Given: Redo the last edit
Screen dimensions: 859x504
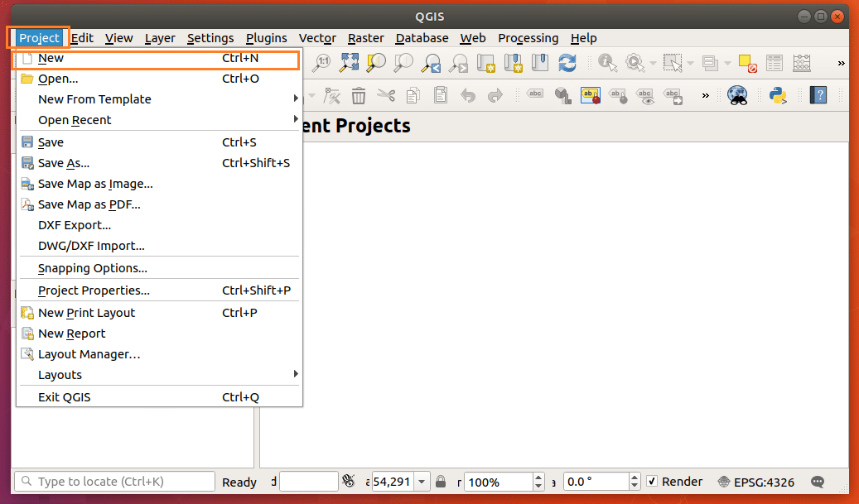Looking at the screenshot, I should pos(495,96).
